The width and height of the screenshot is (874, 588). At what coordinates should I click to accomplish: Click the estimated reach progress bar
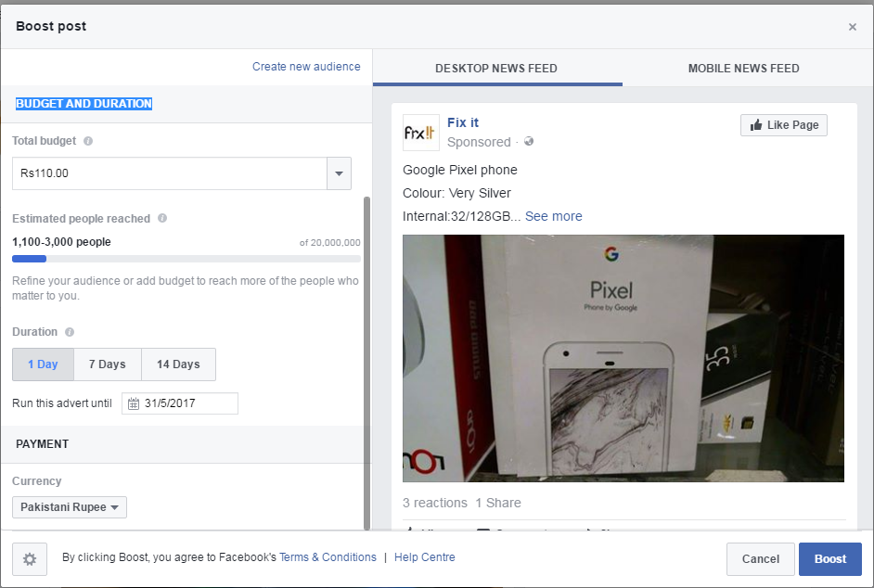[186, 259]
